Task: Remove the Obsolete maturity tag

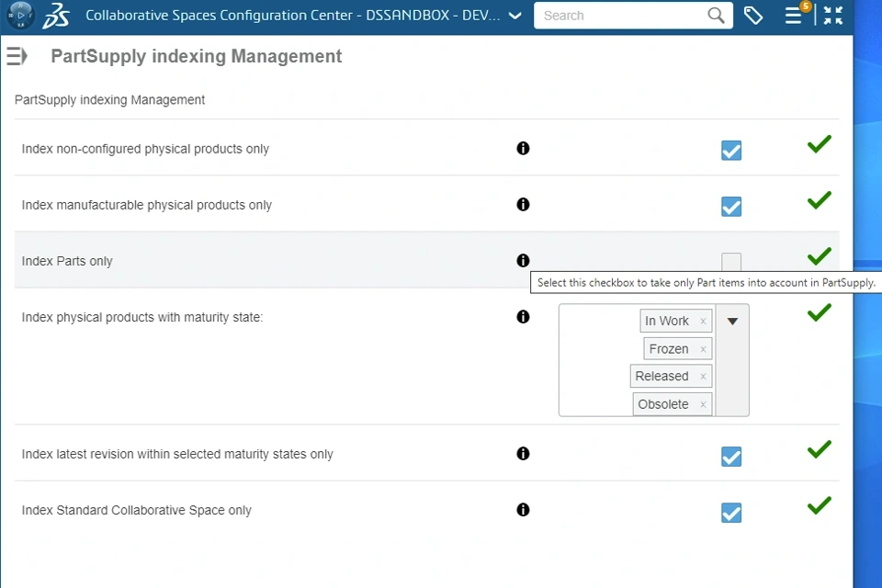Action: tap(703, 404)
